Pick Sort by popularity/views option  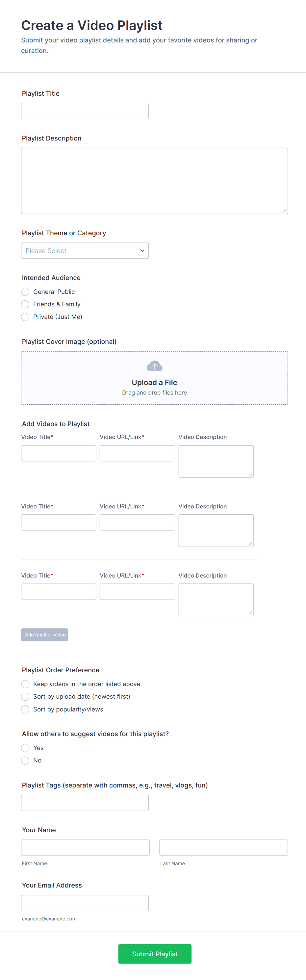pyautogui.click(x=25, y=709)
